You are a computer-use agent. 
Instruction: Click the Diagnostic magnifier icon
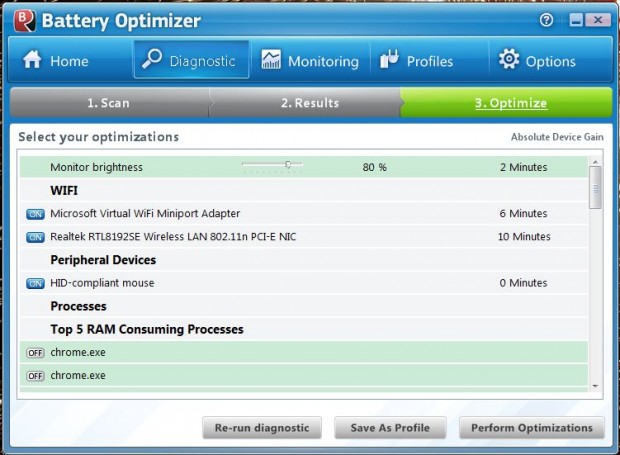coord(152,59)
